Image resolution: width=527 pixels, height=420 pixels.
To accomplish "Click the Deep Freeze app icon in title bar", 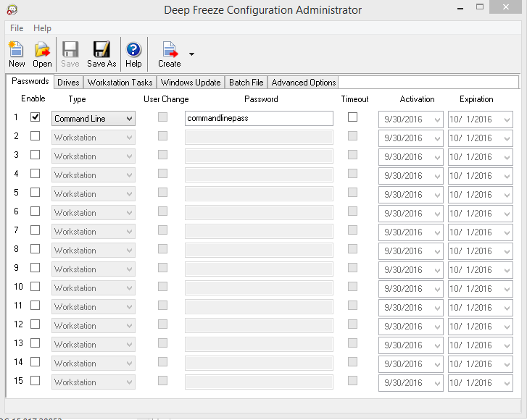I will coord(12,9).
